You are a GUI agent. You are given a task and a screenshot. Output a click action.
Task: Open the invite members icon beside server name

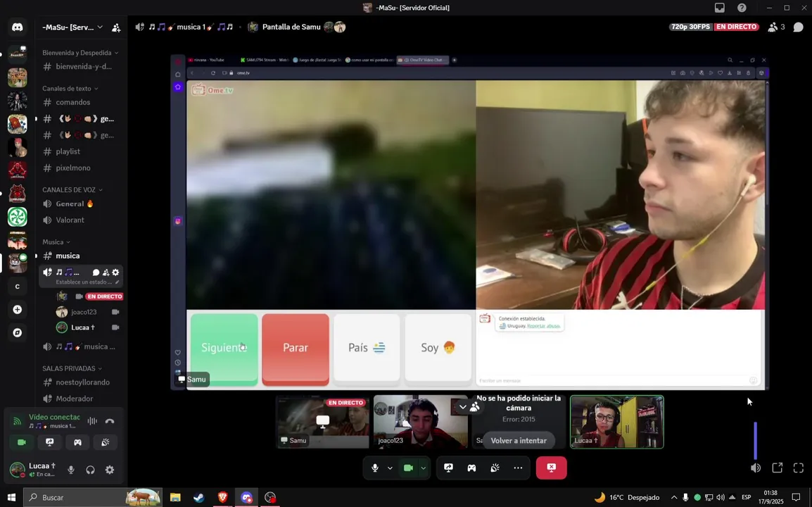(x=116, y=27)
